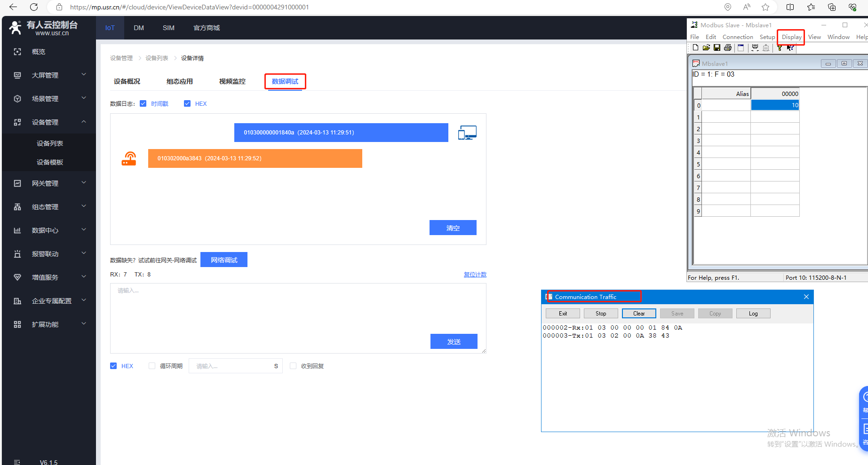Click the site info lock icon

[x=59, y=7]
